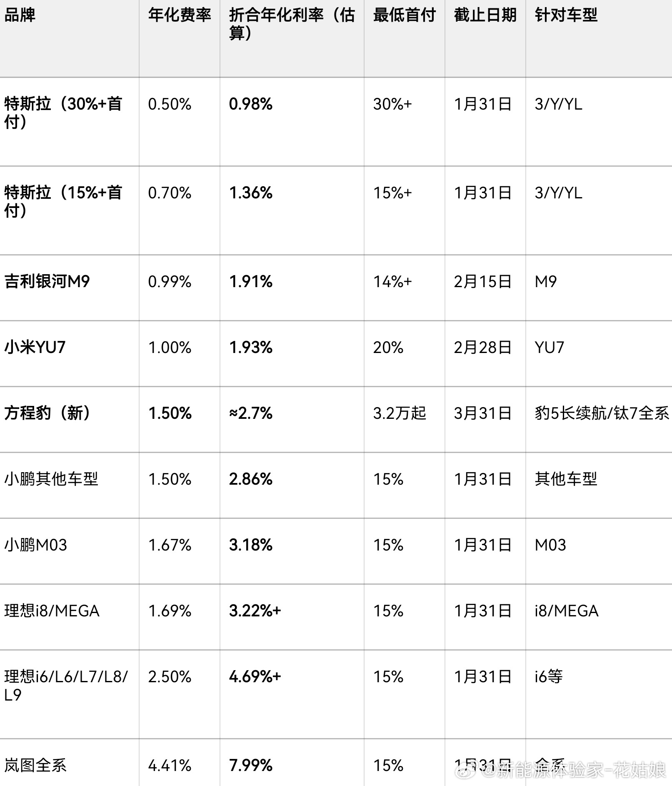Click the 0.98% estimated rate value
This screenshot has width=672, height=786.
pos(250,104)
